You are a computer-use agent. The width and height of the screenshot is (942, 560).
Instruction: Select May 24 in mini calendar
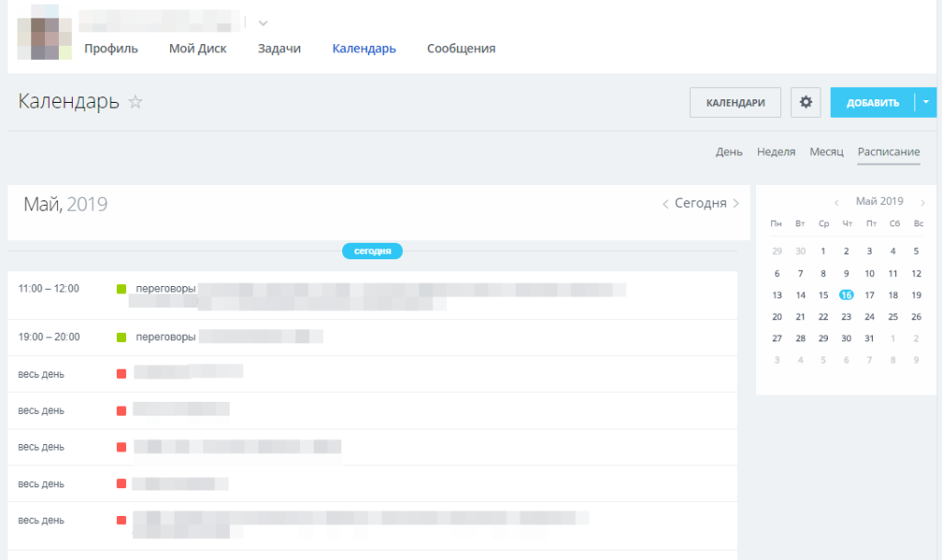pos(869,317)
